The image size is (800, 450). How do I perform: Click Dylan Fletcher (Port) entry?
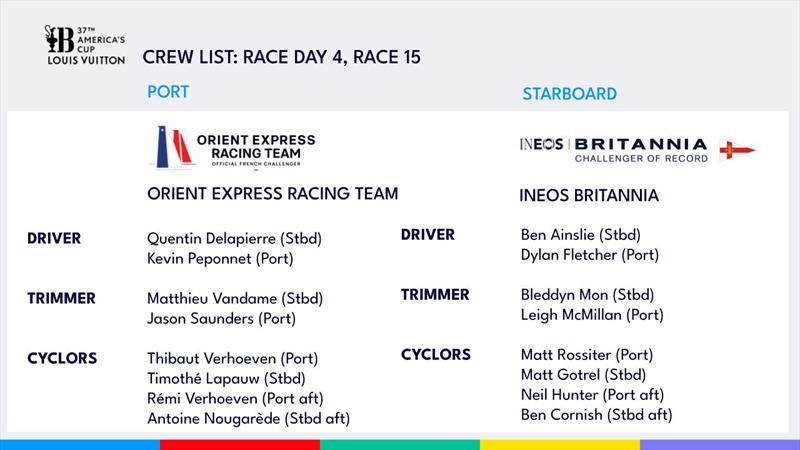pos(590,255)
